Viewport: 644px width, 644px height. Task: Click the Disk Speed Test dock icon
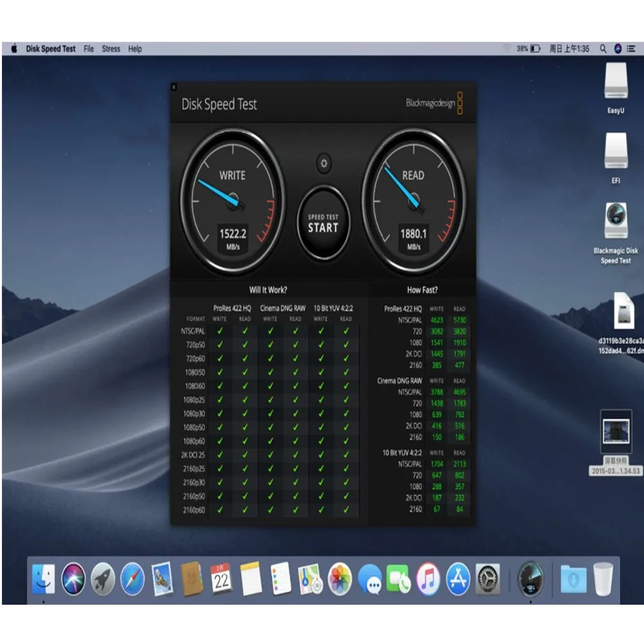530,579
